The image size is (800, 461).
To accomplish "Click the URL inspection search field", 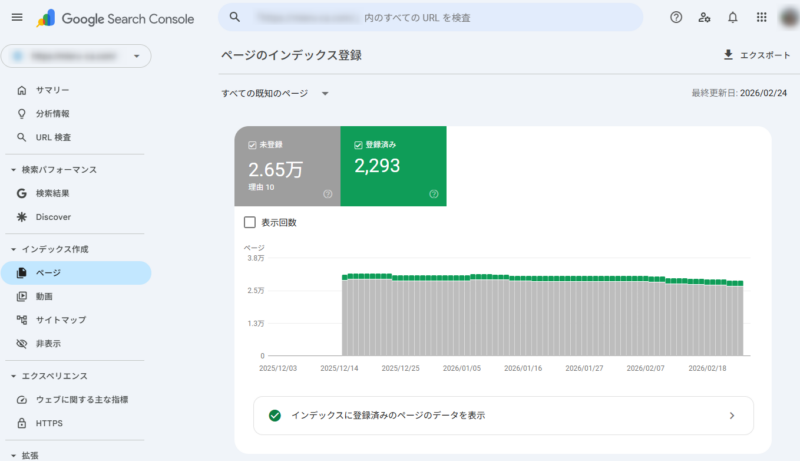I will (440, 17).
